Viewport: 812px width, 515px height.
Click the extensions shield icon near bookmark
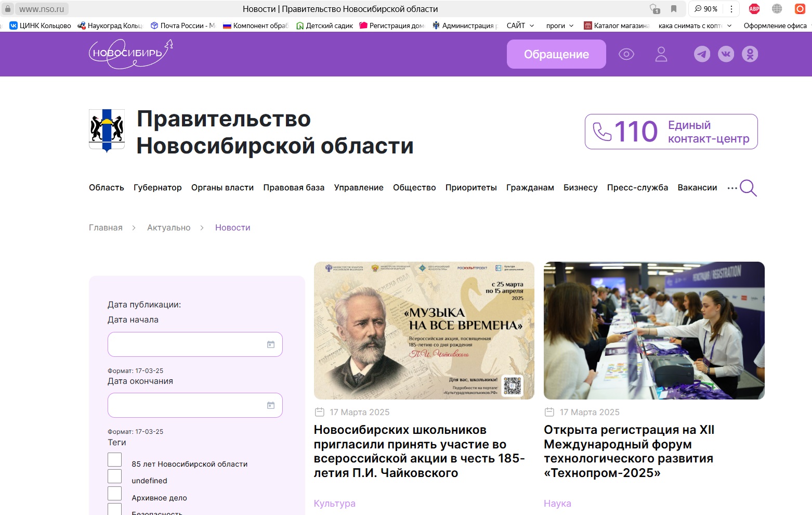tap(655, 9)
